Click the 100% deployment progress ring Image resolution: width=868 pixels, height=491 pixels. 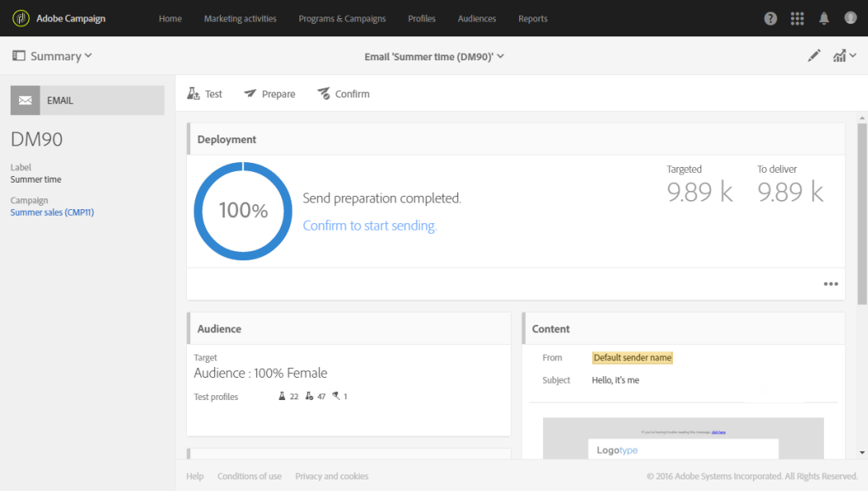pos(243,211)
